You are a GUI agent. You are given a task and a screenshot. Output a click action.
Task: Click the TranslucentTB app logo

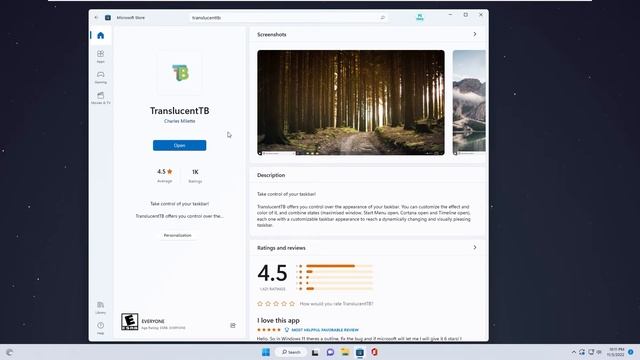180,73
